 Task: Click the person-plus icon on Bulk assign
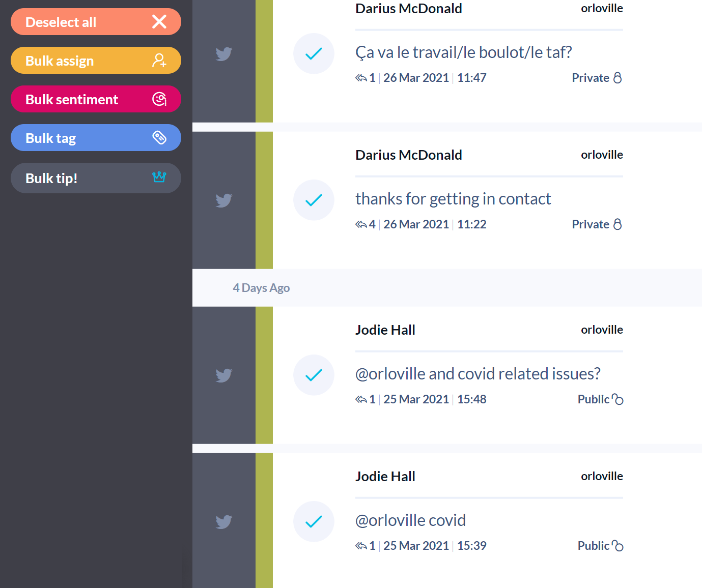pos(159,61)
